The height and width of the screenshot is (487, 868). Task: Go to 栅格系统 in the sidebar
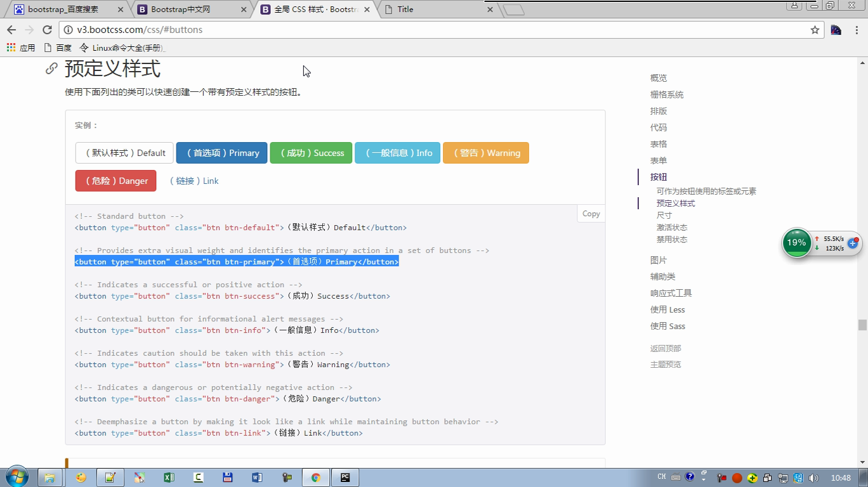(x=667, y=94)
